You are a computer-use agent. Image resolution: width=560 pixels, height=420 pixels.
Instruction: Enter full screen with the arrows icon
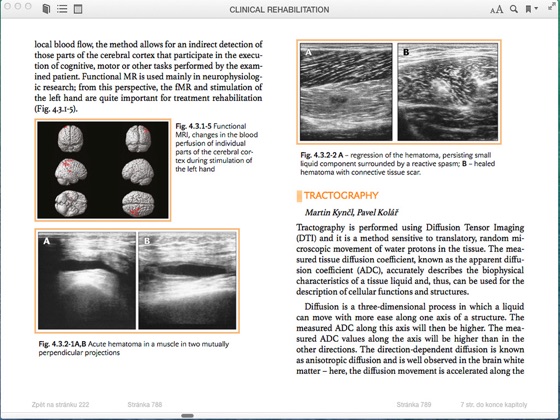pyautogui.click(x=552, y=6)
